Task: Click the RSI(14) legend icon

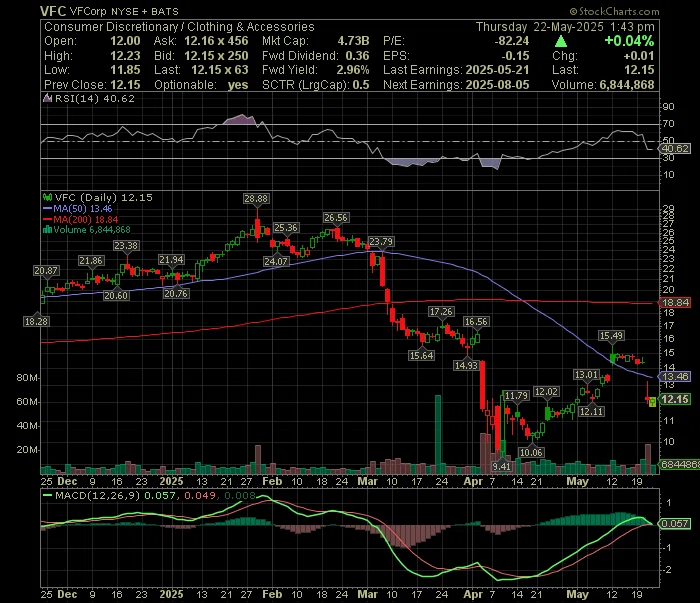Action: [47, 99]
